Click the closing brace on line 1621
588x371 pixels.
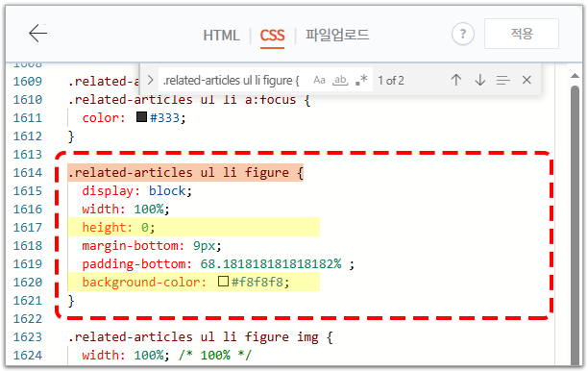[x=71, y=301]
